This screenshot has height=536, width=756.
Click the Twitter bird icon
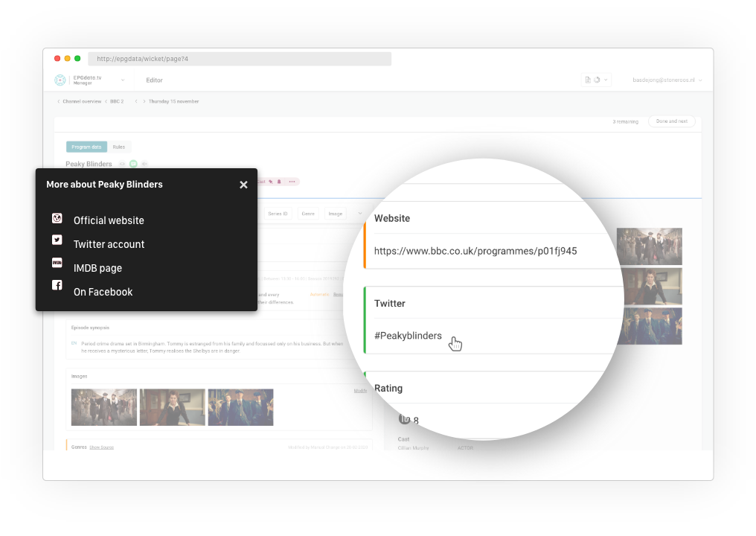coord(57,240)
